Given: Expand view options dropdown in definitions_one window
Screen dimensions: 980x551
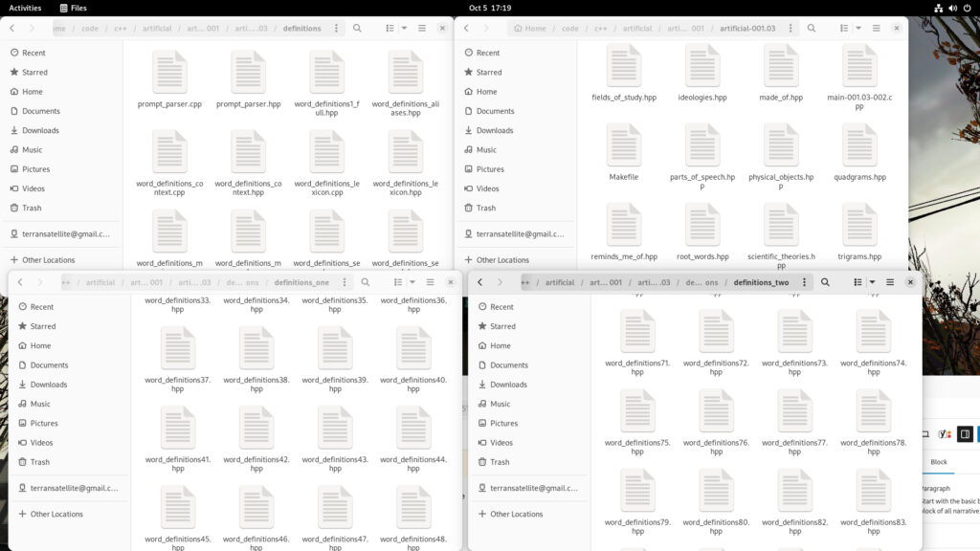Looking at the screenshot, I should pyautogui.click(x=412, y=282).
